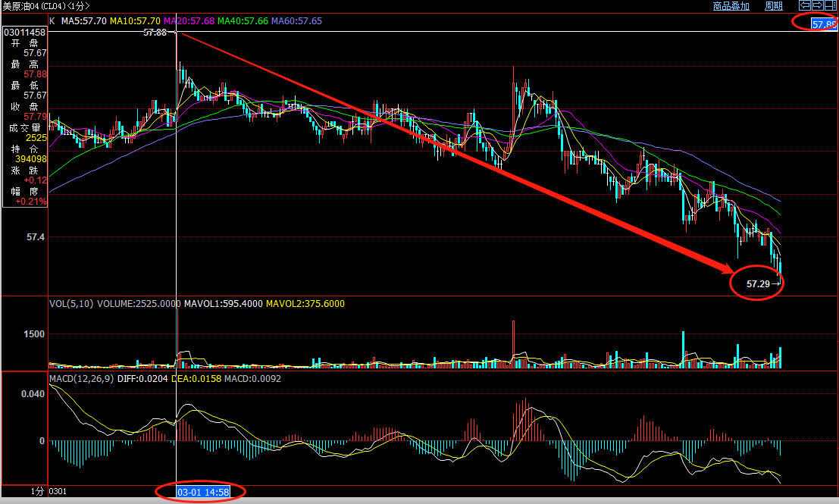The width and height of the screenshot is (839, 504).
Task: Click the split-panel layout icon
Action: [x=830, y=6]
